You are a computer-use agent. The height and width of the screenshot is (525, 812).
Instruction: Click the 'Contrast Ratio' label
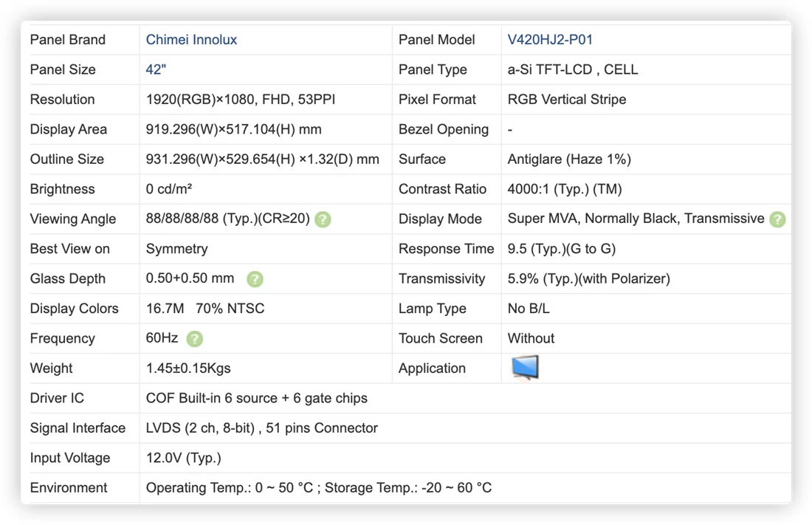pyautogui.click(x=442, y=189)
